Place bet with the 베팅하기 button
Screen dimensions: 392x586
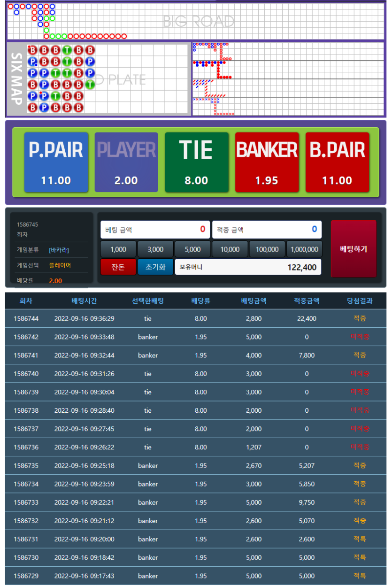[x=354, y=248]
